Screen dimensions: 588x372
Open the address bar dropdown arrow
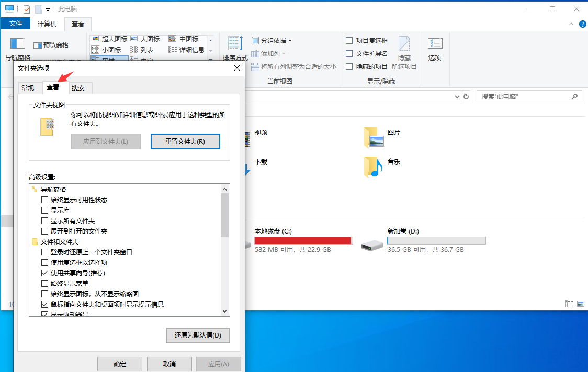pos(456,96)
